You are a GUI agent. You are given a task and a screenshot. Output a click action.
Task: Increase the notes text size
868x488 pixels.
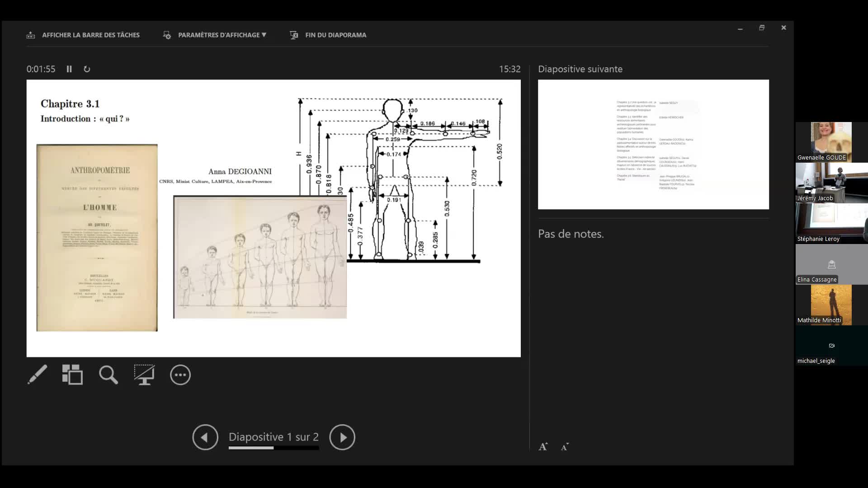(x=543, y=447)
